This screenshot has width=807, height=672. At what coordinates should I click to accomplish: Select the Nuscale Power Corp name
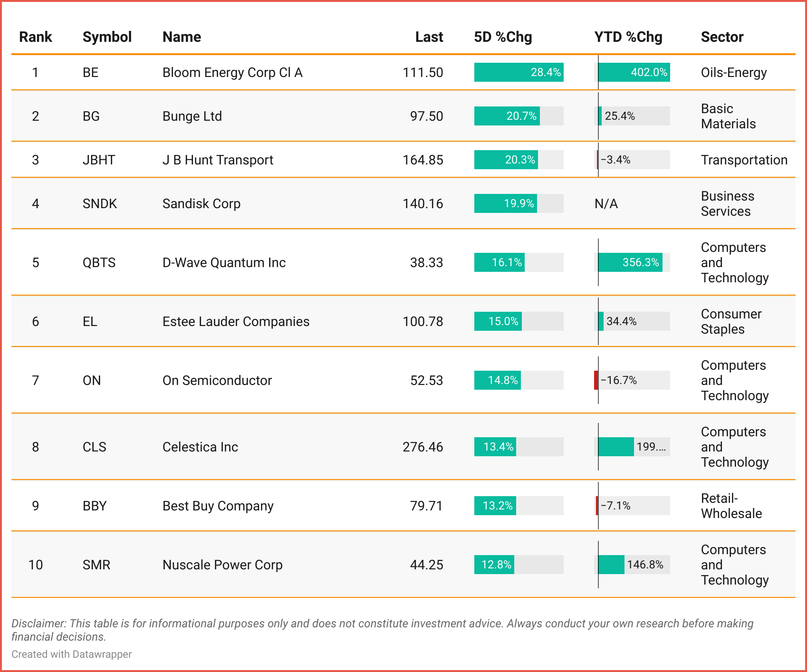click(x=222, y=565)
